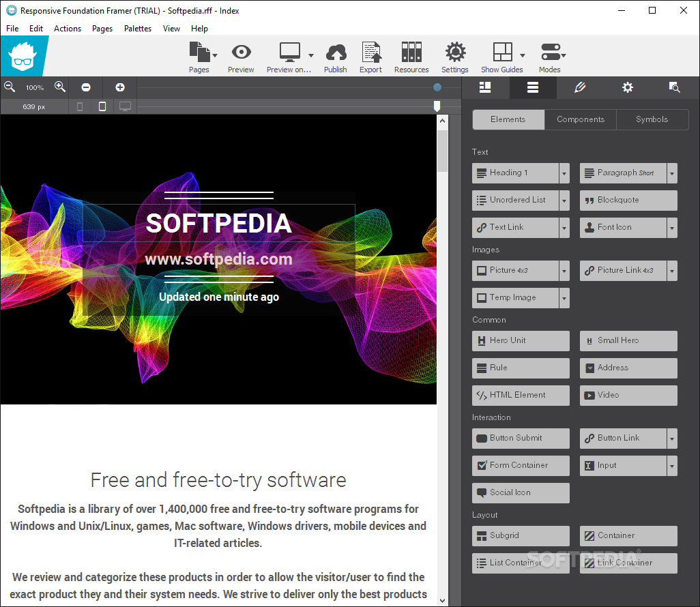
Task: Open the elements list panel tab
Action: (533, 87)
